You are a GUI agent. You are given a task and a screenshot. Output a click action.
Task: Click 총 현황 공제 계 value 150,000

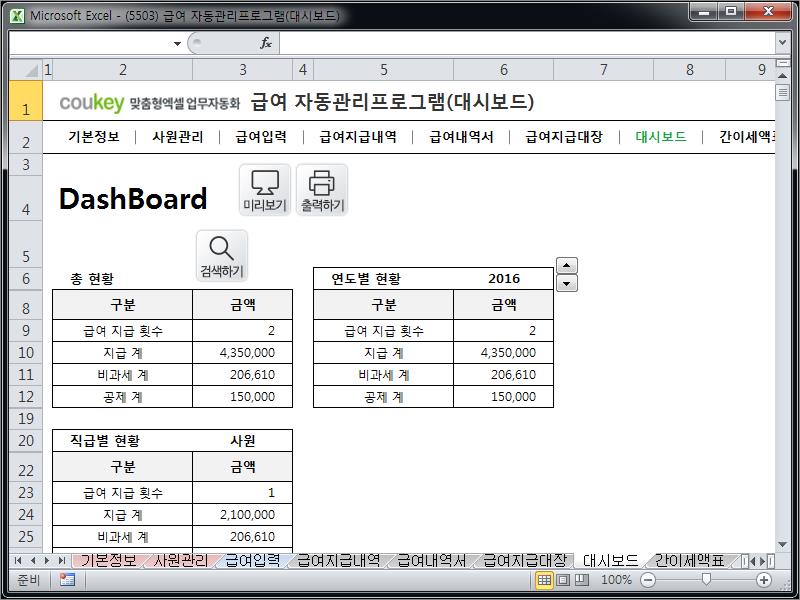pos(243,396)
